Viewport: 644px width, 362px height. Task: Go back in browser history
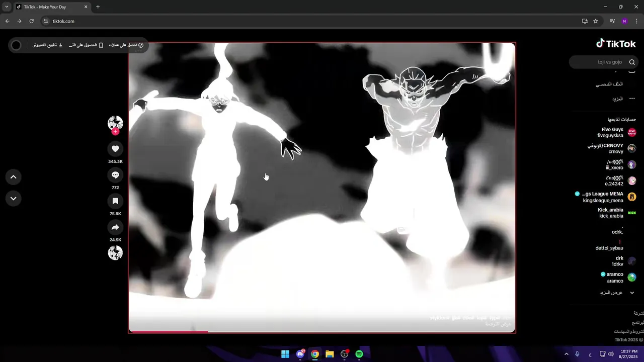[7, 21]
